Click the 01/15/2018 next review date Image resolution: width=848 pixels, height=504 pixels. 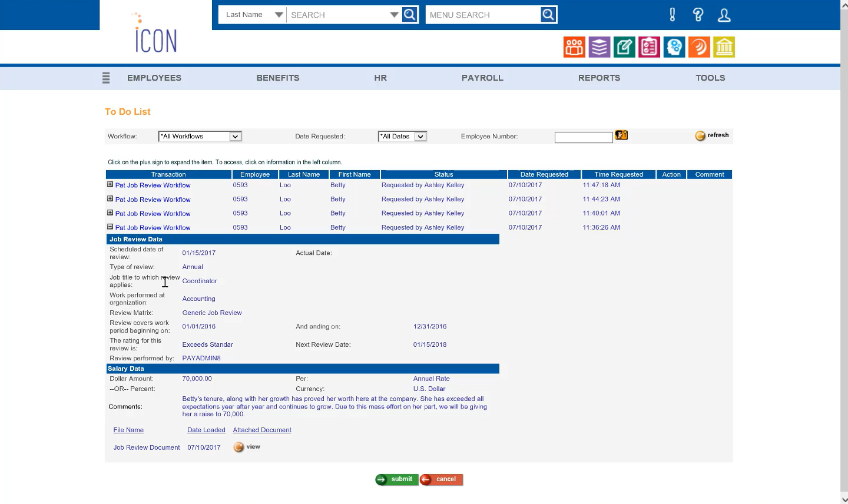pos(430,344)
